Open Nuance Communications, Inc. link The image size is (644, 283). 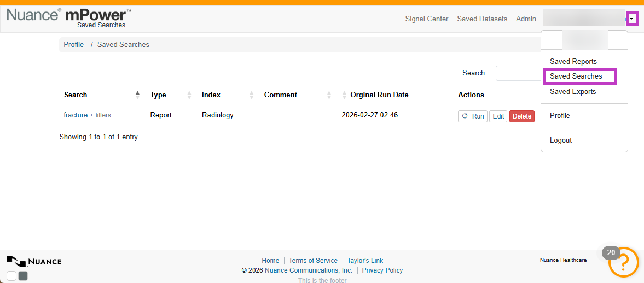point(309,270)
